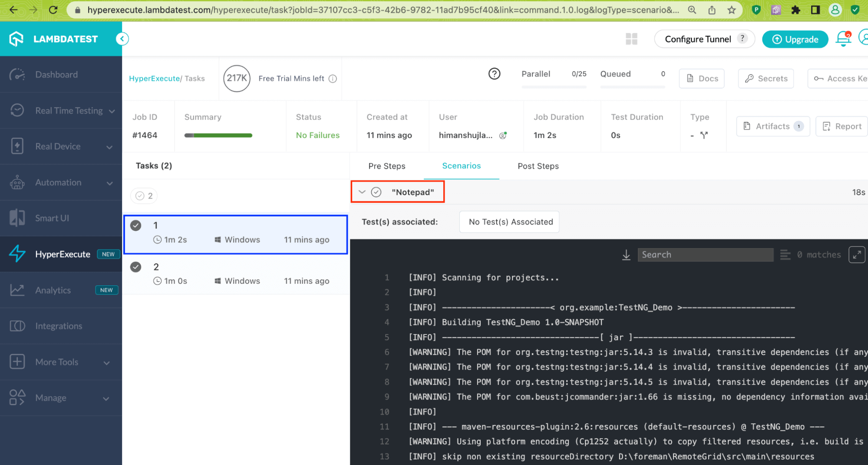Open HyperExecute in the sidebar
This screenshot has width=868, height=465.
click(x=63, y=254)
